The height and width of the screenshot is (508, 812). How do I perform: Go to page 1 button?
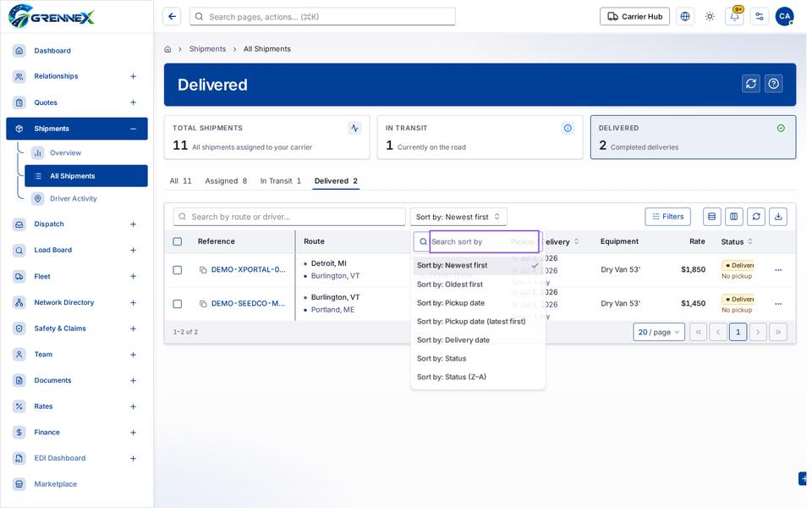pyautogui.click(x=738, y=332)
